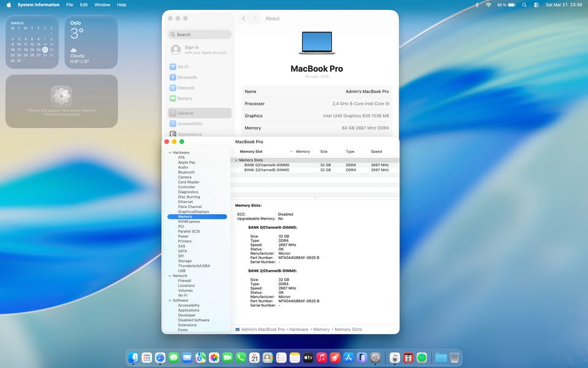This screenshot has width=588, height=368.
Task: Go back using the About back arrow
Action: click(244, 18)
